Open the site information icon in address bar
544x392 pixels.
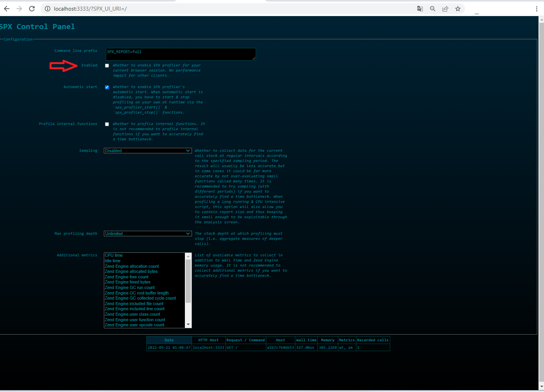48,9
